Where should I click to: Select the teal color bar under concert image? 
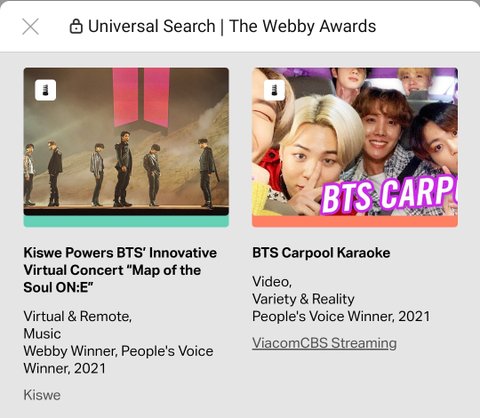(x=126, y=222)
